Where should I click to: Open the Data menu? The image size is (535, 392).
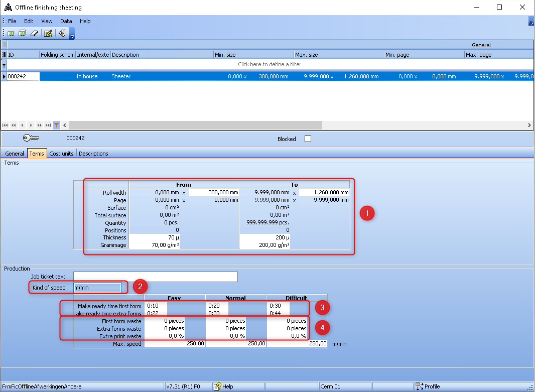click(66, 21)
